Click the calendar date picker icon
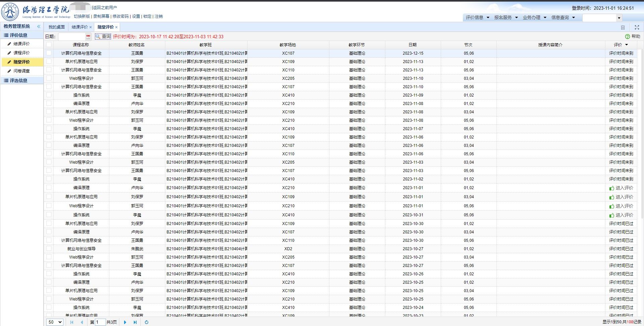 (x=88, y=37)
